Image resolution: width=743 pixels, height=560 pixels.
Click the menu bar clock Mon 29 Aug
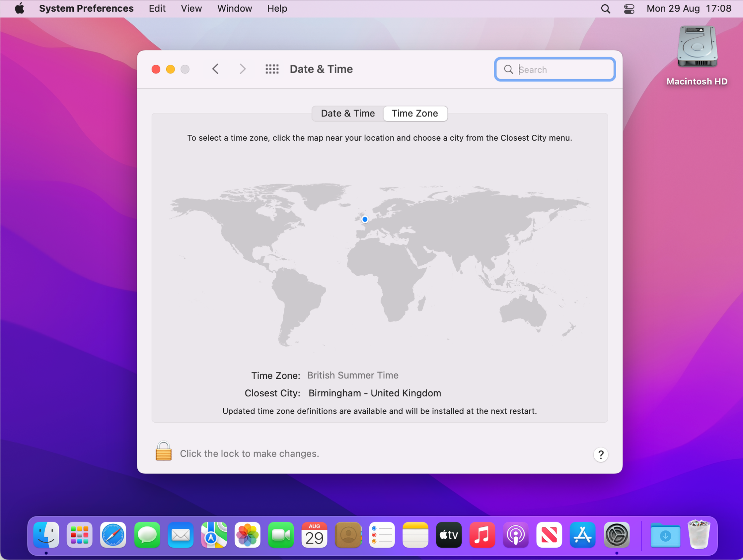point(689,8)
